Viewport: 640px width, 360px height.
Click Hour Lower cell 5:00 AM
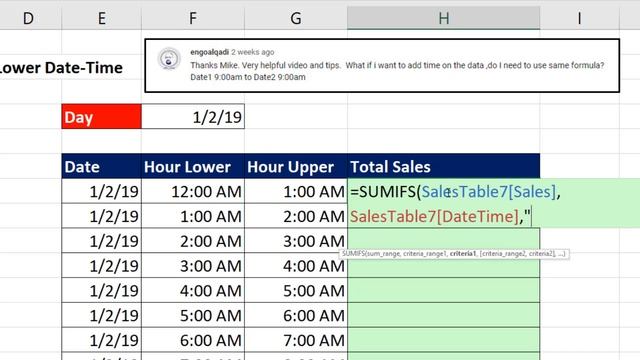coord(193,316)
